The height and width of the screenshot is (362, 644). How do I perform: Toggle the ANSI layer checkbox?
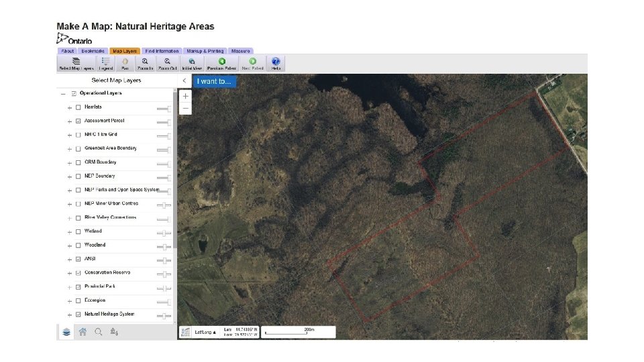[78, 259]
